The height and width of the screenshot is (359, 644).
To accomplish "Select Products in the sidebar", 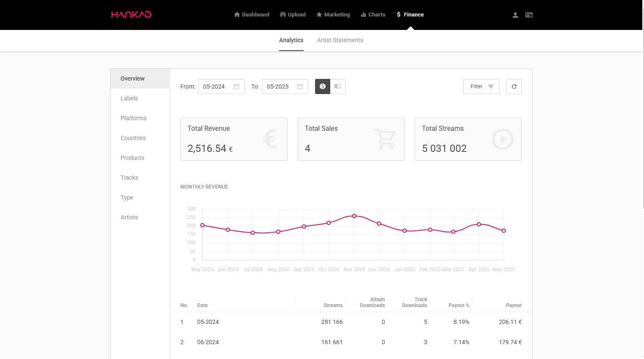I will click(140, 158).
